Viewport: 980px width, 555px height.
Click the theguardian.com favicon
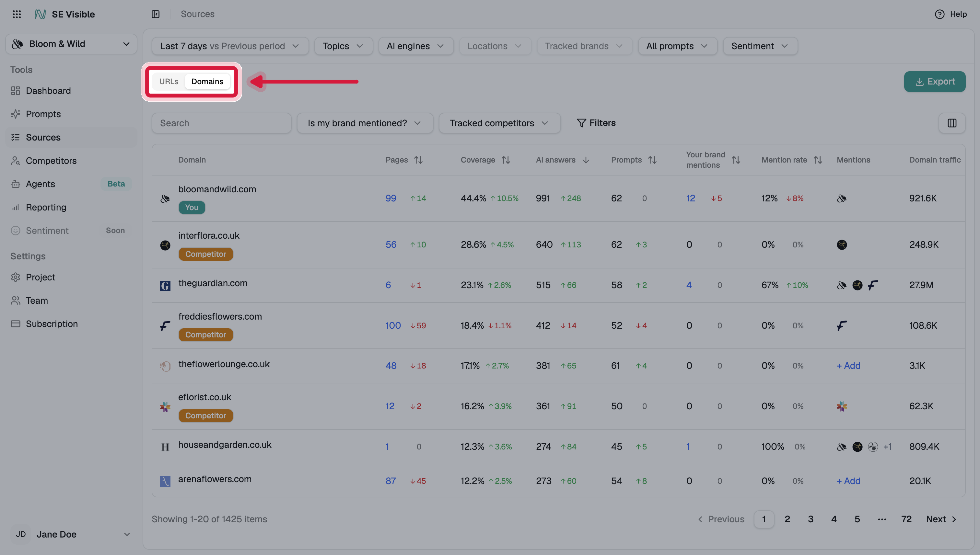tap(165, 286)
